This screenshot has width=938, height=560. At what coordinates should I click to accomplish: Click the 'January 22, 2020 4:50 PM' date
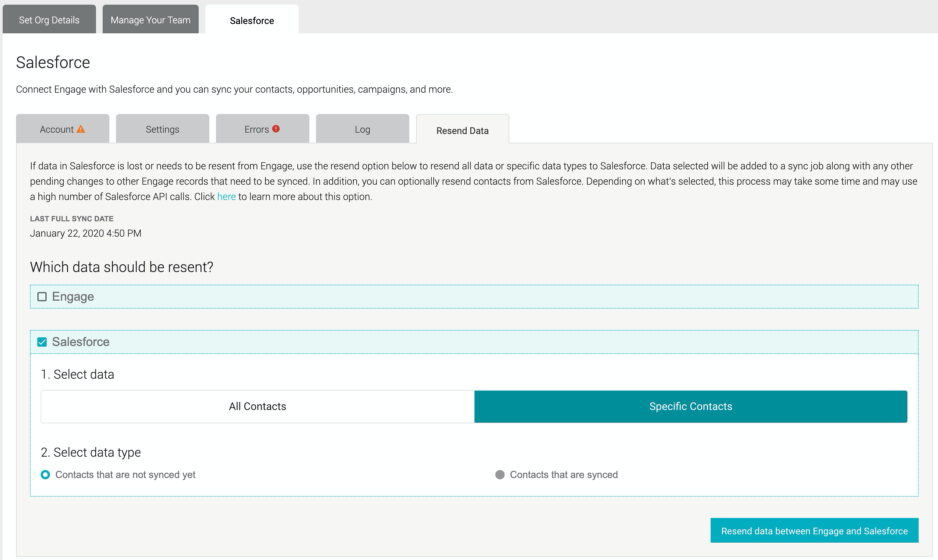coord(86,233)
